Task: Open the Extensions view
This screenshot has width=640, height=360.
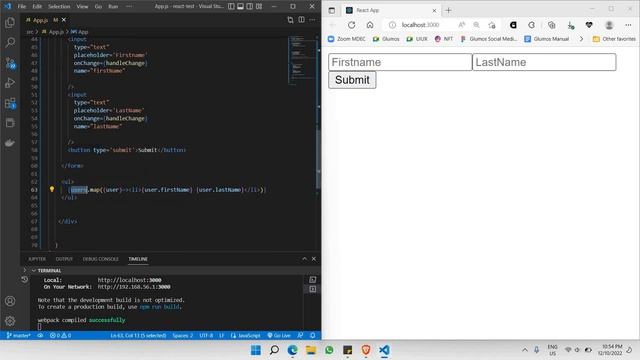Action: (x=10, y=103)
